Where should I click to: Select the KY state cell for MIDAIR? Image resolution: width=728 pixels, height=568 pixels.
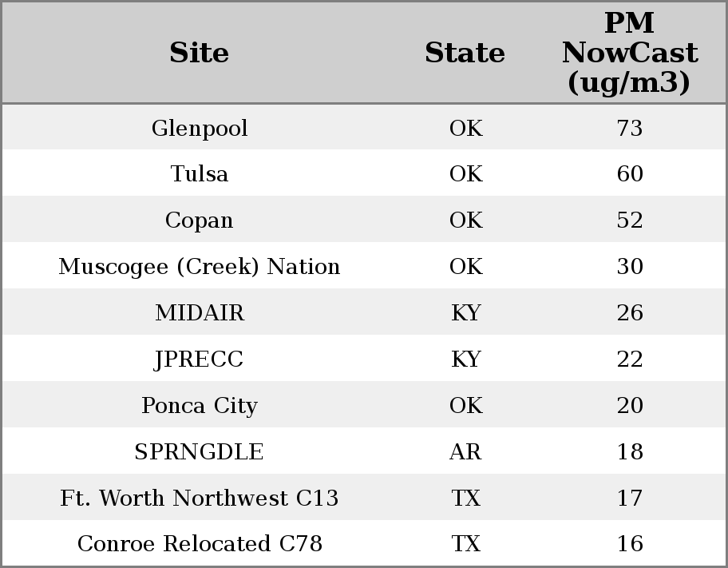point(465,313)
